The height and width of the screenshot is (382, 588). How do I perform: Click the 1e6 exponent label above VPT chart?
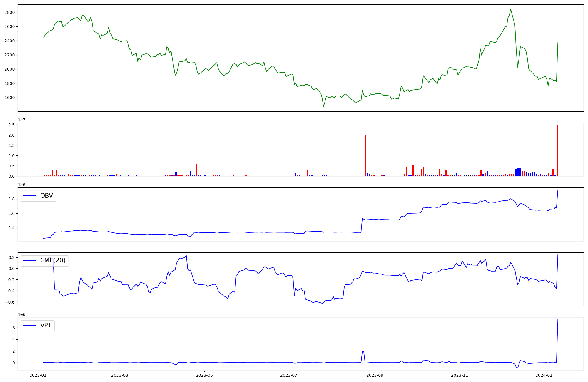tap(22, 314)
